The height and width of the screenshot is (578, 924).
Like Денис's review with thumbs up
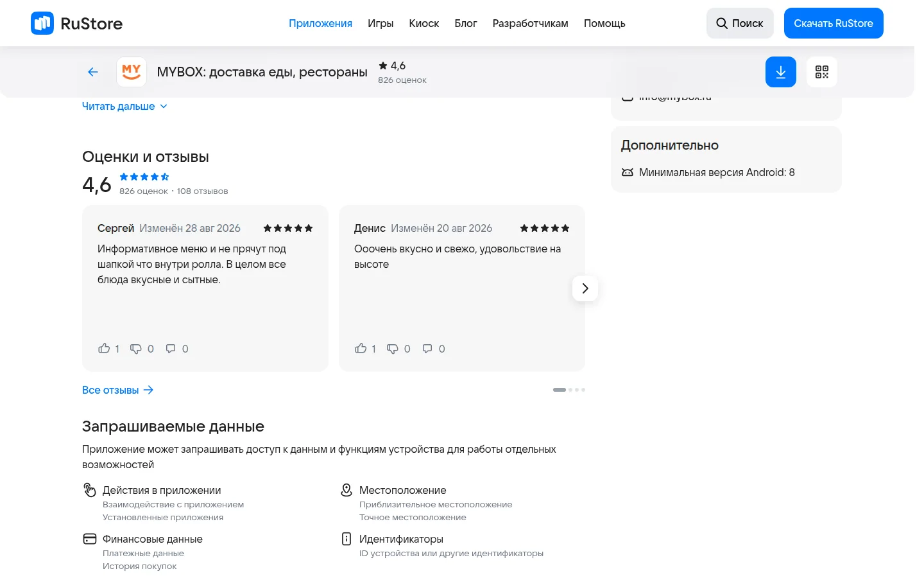(361, 348)
